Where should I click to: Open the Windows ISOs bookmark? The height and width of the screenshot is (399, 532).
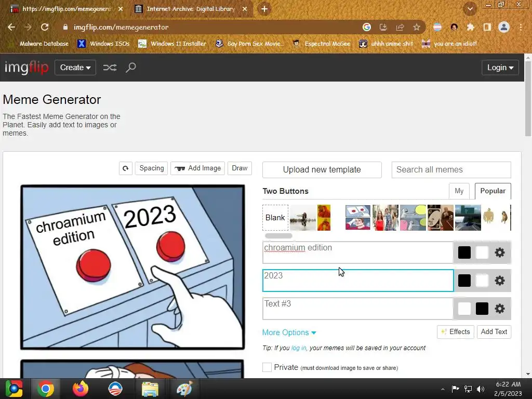tap(103, 44)
